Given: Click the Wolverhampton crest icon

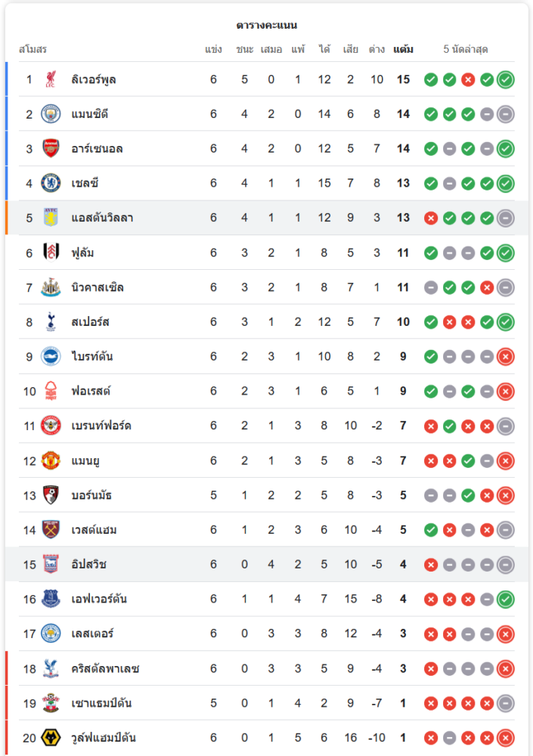Looking at the screenshot, I should click(51, 738).
